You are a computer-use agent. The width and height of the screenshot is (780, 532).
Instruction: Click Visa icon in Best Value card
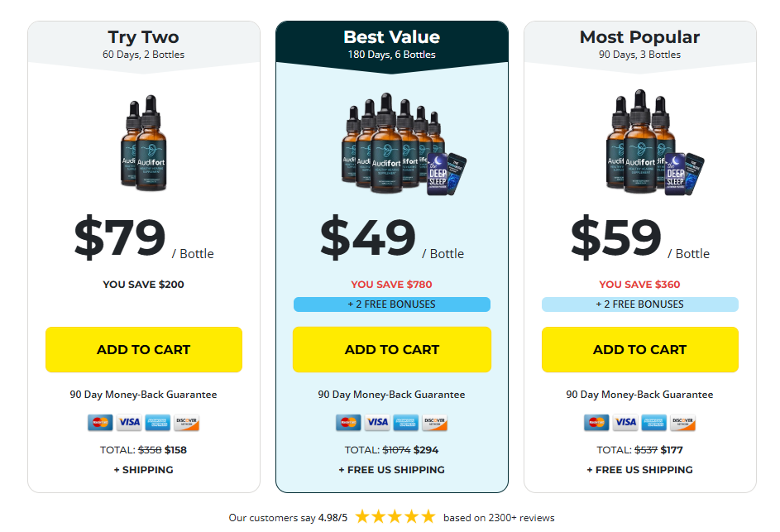click(377, 423)
